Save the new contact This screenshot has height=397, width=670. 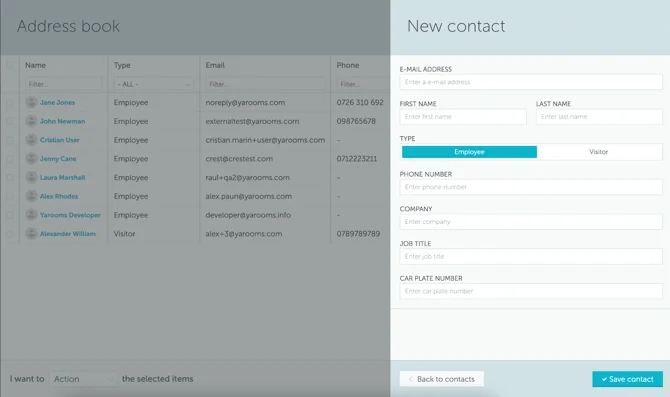coord(627,379)
